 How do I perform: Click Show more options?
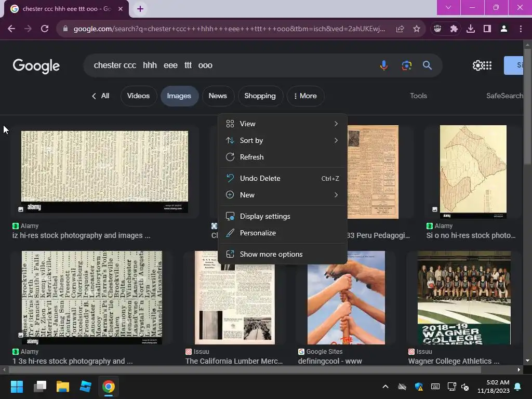pyautogui.click(x=282, y=255)
